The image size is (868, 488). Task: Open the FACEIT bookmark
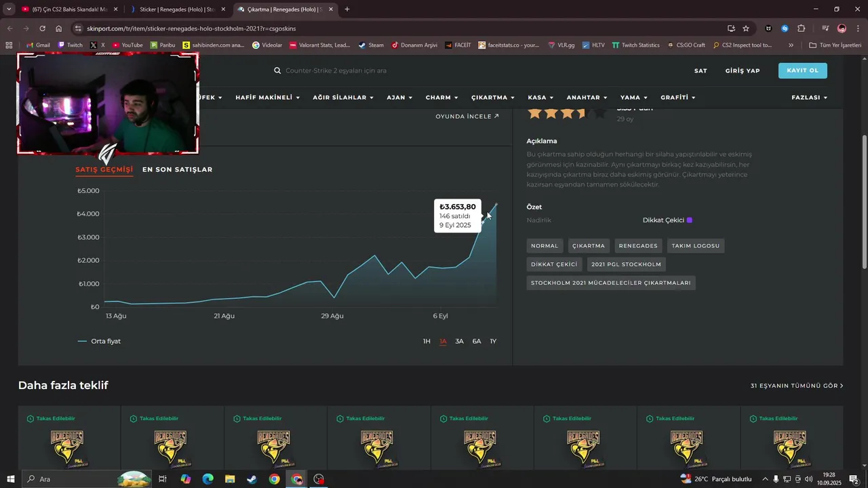458,45
